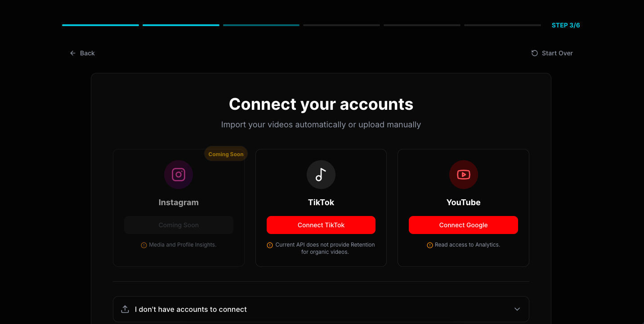Click 'Import your videos automatically or upload manually' text
This screenshot has height=324, width=644.
click(321, 125)
